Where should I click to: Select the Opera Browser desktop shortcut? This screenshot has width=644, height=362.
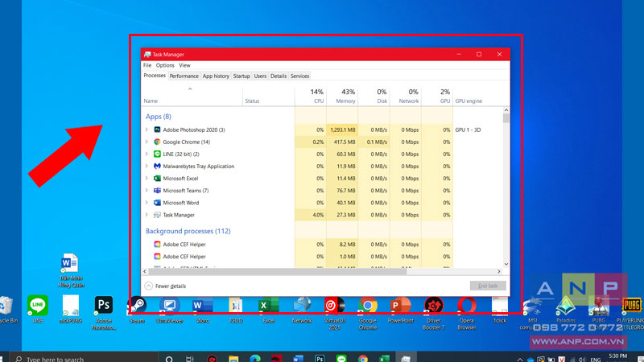tap(467, 313)
